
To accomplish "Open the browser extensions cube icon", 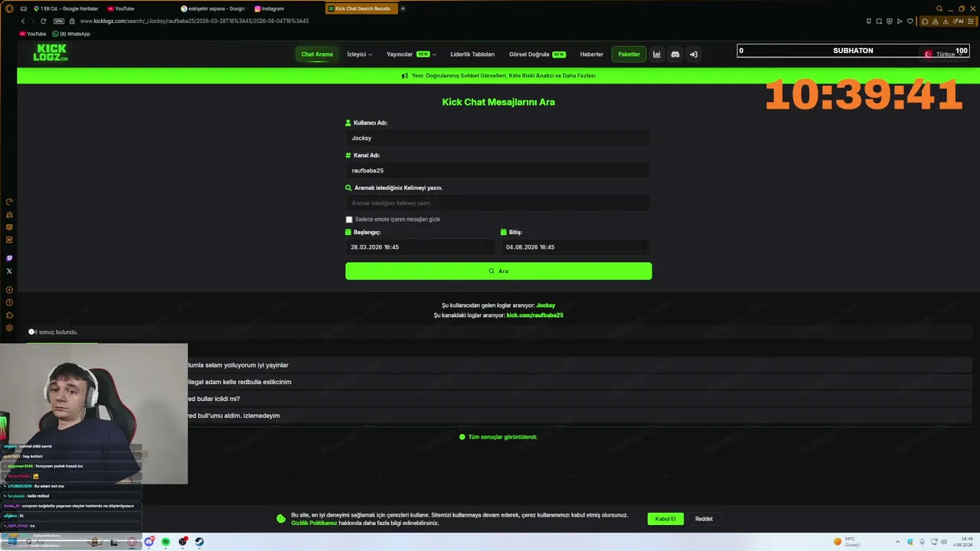I will point(925,21).
